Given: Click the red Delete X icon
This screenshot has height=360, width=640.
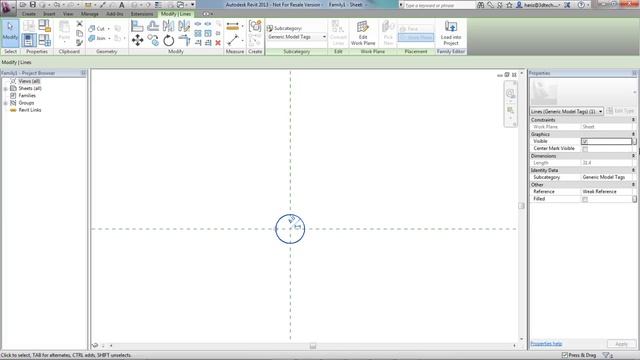Looking at the screenshot, I should 218,43.
